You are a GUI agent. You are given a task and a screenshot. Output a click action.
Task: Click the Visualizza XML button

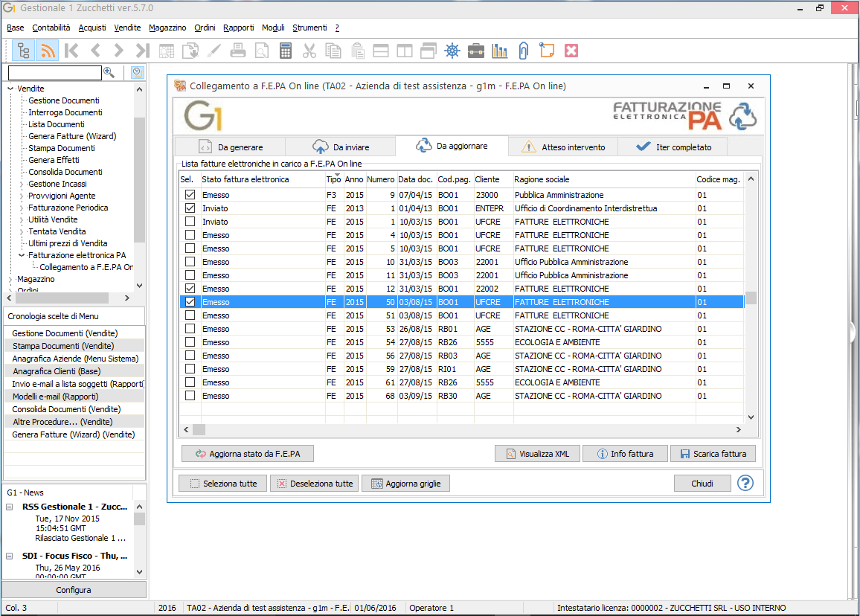point(537,454)
